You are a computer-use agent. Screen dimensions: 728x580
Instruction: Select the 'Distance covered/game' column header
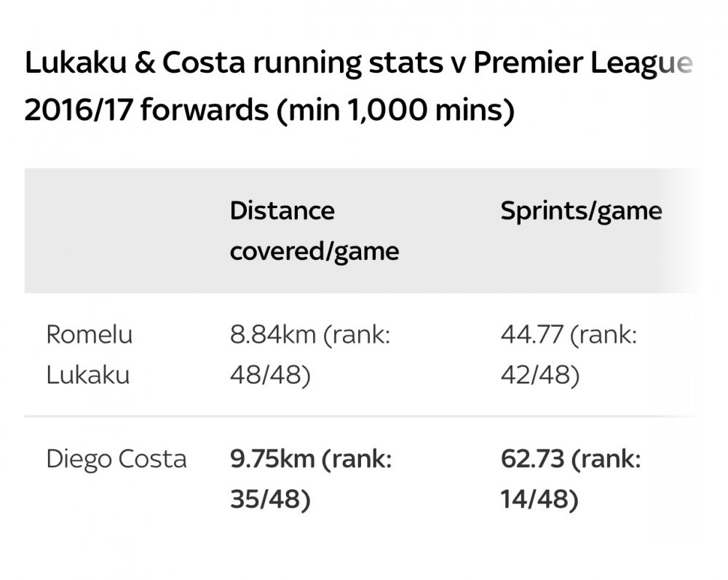pos(314,231)
